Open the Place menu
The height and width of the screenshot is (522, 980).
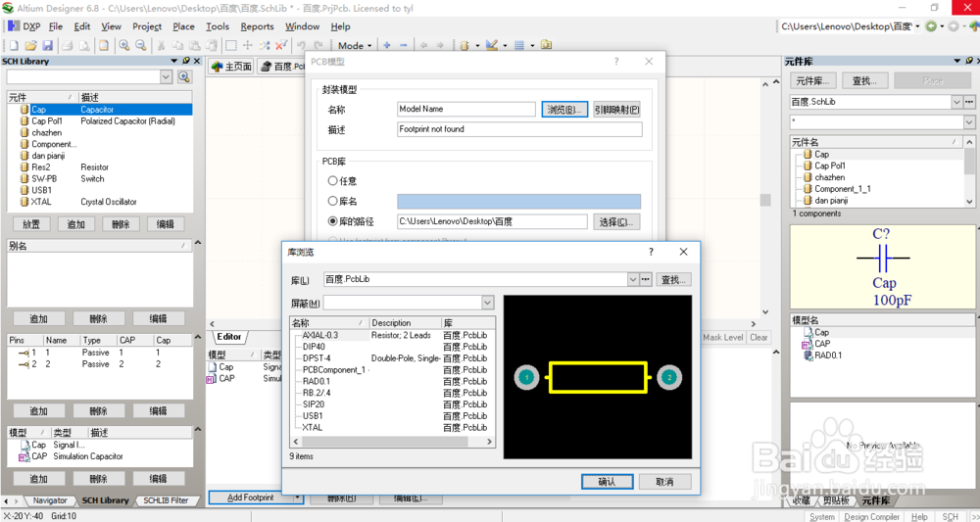tap(183, 26)
